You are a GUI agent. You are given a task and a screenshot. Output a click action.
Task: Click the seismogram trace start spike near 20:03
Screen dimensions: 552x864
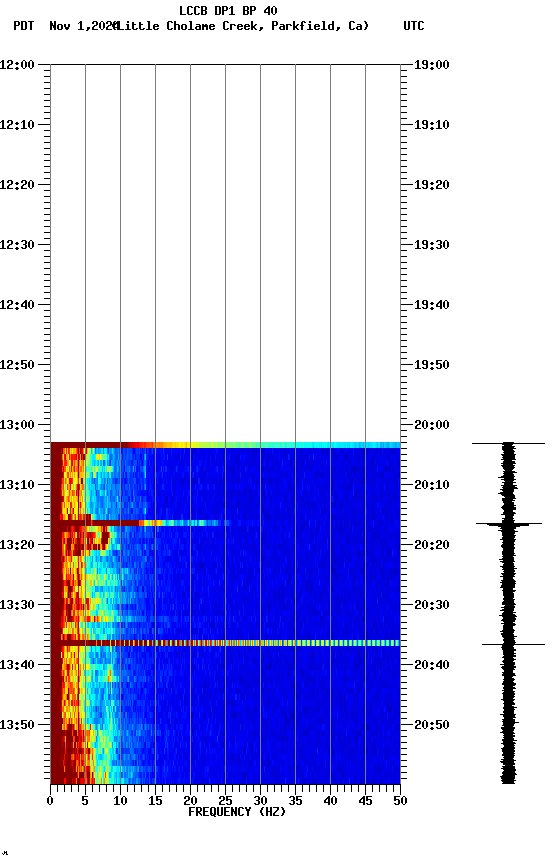click(508, 443)
